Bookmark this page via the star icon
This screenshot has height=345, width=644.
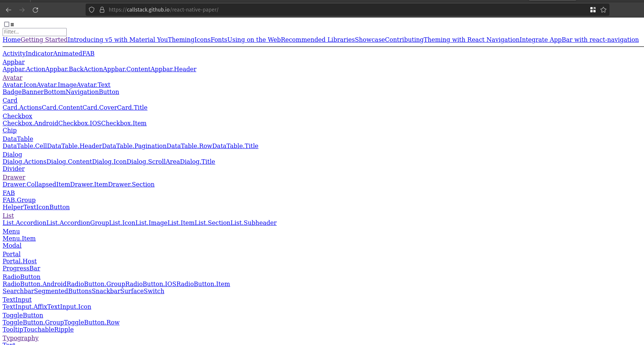coord(603,10)
